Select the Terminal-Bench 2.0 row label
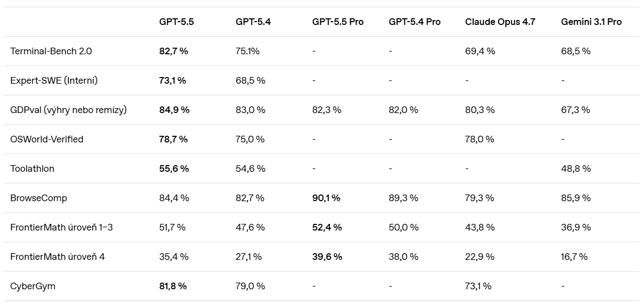Viewport: 644px width, 307px height. [x=51, y=52]
